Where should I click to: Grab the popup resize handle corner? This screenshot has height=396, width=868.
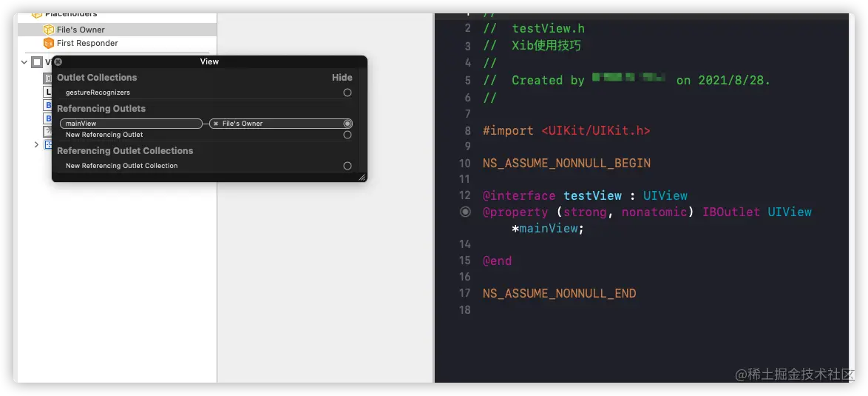[362, 177]
